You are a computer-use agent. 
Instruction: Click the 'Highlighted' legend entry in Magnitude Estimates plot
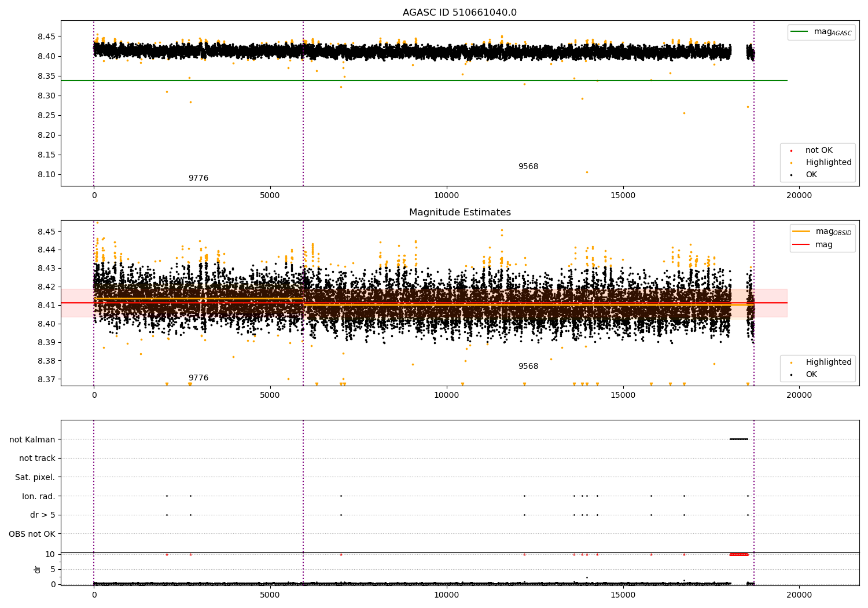point(828,362)
